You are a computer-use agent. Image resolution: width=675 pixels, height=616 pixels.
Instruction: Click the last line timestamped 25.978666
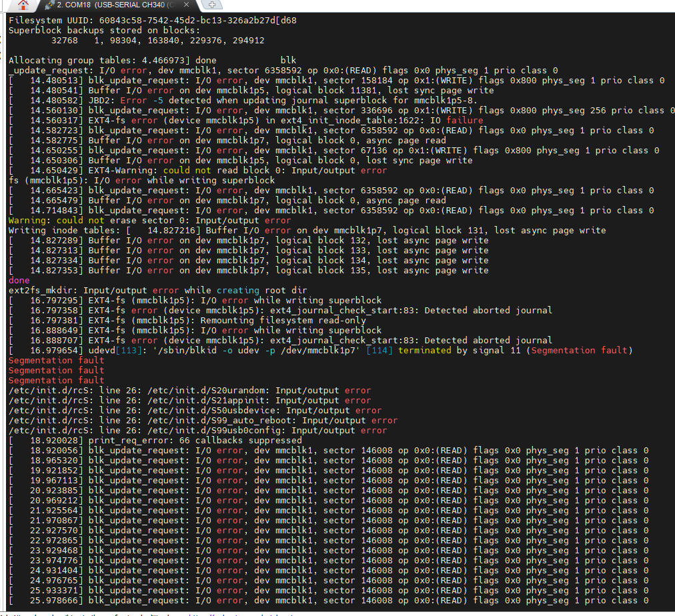point(328,601)
